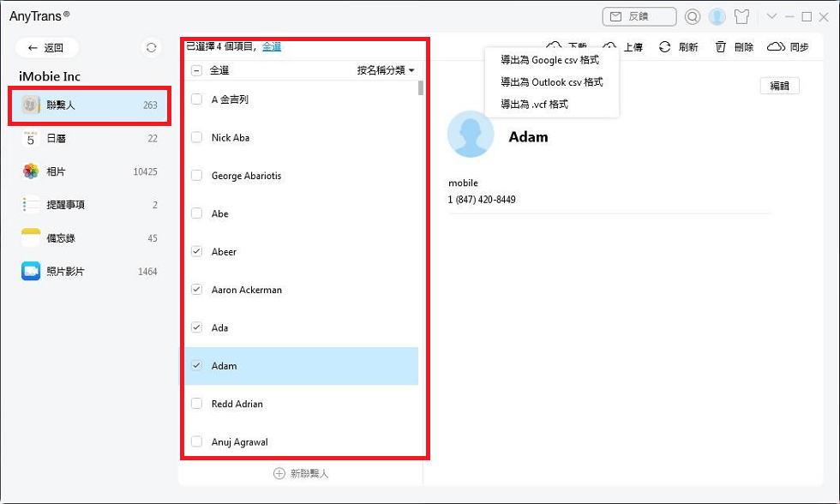Click the 反饋 feedback button
This screenshot has height=504, width=840.
point(639,16)
